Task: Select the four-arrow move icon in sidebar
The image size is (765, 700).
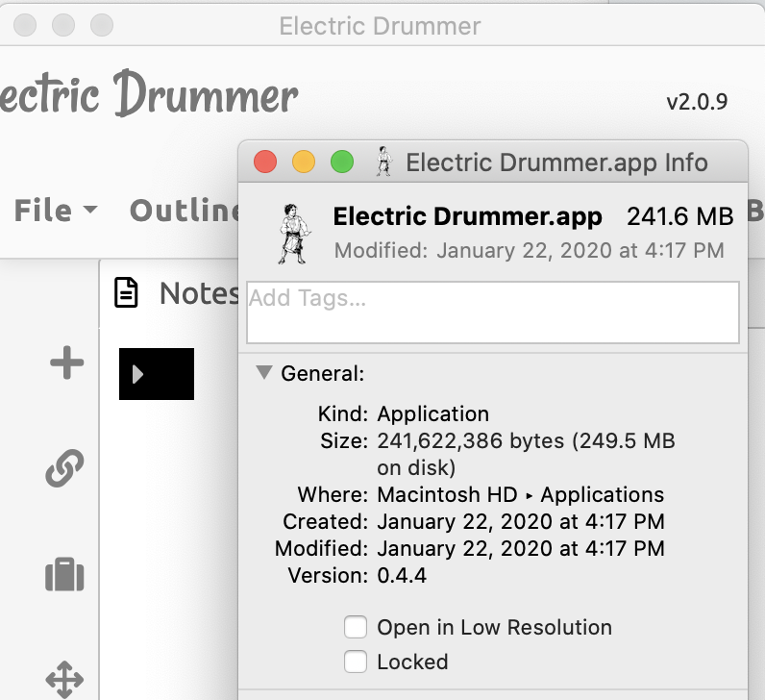Action: click(64, 680)
